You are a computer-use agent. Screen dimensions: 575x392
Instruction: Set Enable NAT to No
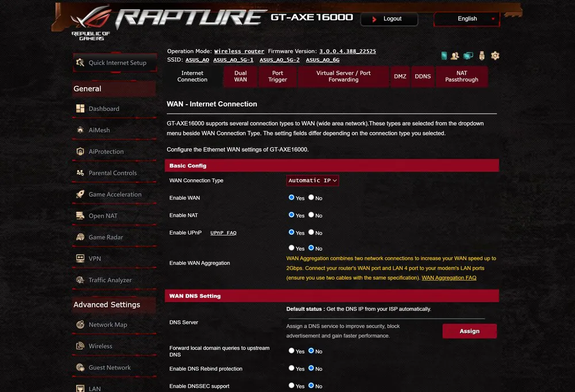[311, 215]
